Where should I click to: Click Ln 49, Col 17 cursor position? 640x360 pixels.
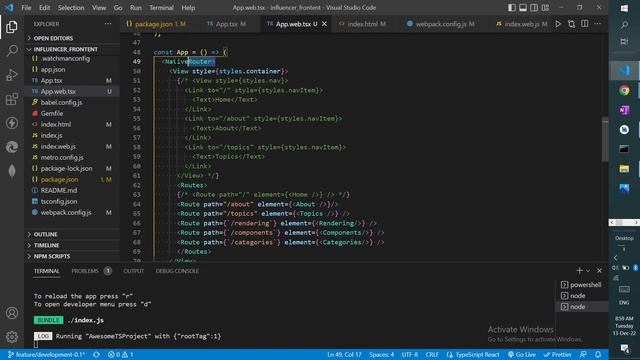click(344, 355)
